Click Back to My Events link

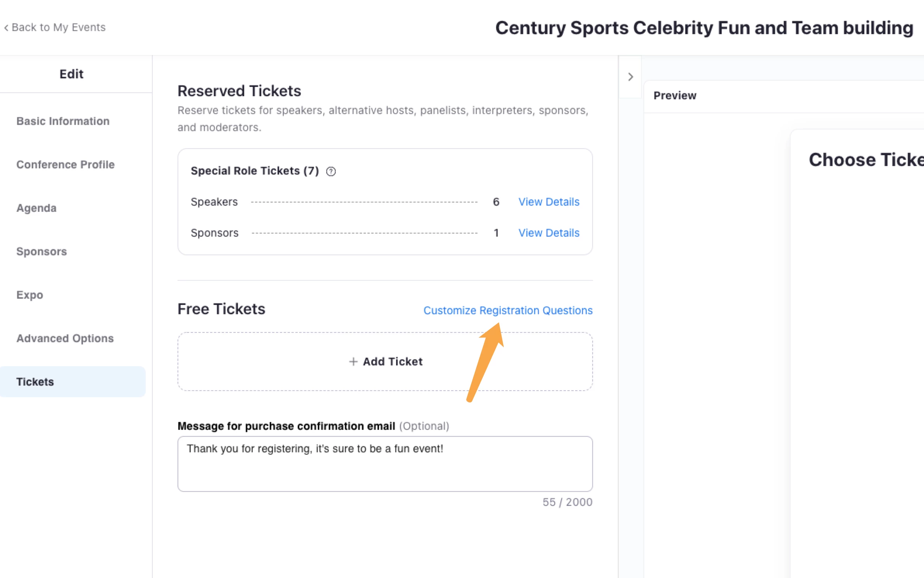coord(58,28)
